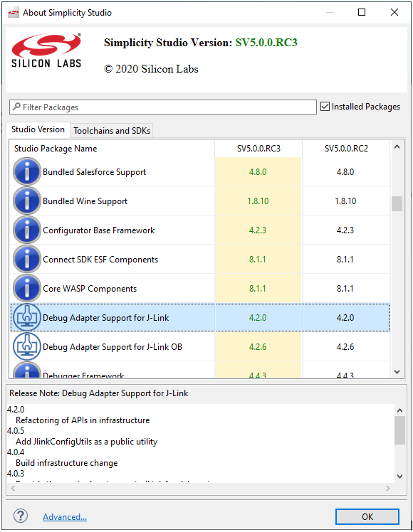Viewport: 413px width, 532px height.
Task: Click the Connect SDK ESF Components info icon
Action: click(x=27, y=259)
